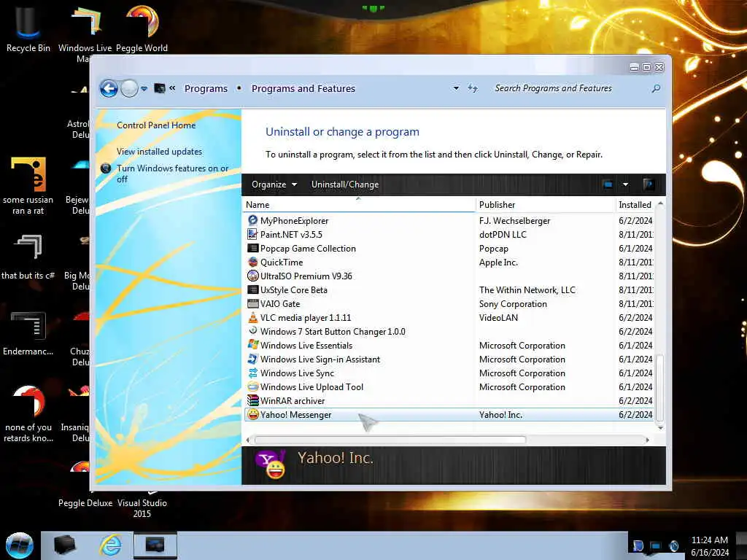Open the 'that but its c#' desktop icon

[28, 256]
